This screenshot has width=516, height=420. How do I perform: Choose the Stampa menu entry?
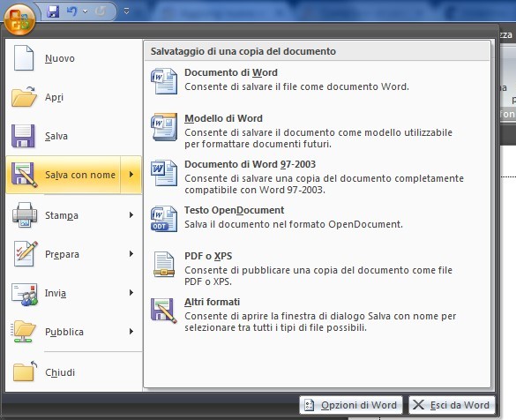tap(74, 215)
